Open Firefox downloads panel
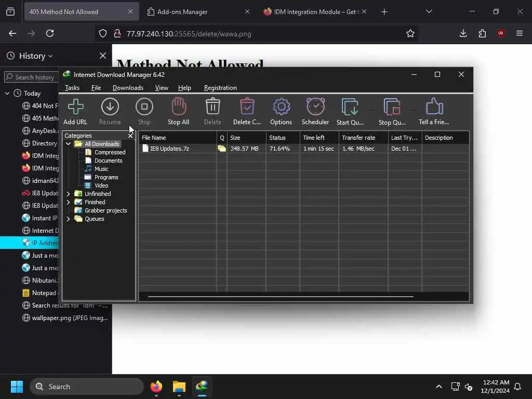The width and height of the screenshot is (532, 399). click(463, 33)
